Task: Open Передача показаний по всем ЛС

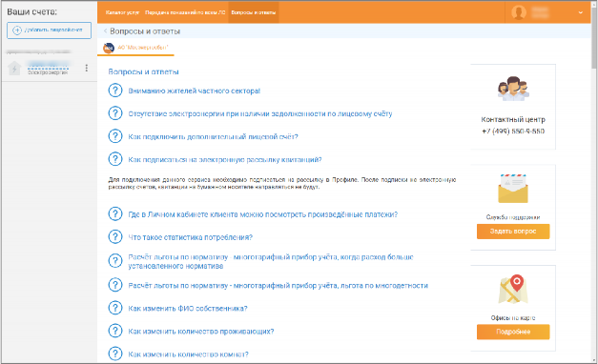Action: [185, 12]
